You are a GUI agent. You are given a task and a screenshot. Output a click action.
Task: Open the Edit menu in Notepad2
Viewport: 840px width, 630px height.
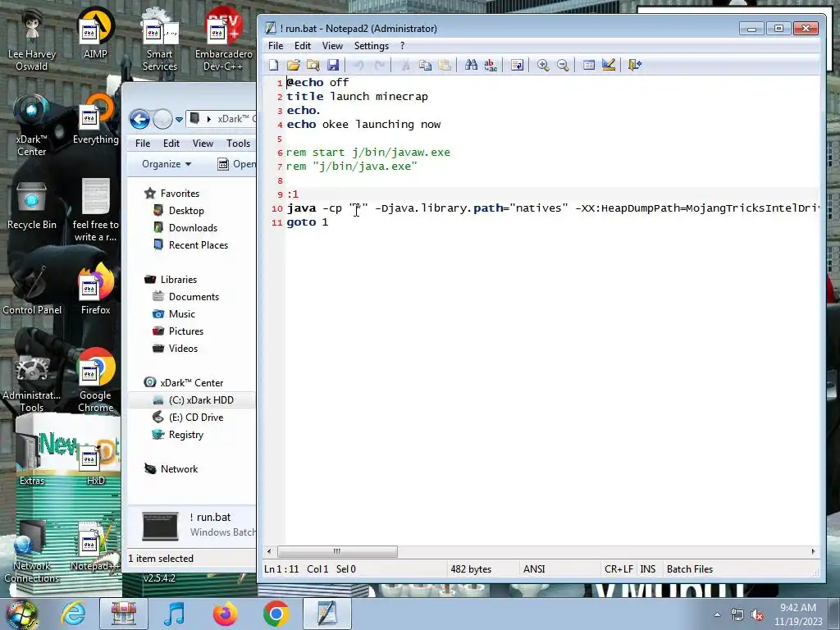pyautogui.click(x=303, y=46)
